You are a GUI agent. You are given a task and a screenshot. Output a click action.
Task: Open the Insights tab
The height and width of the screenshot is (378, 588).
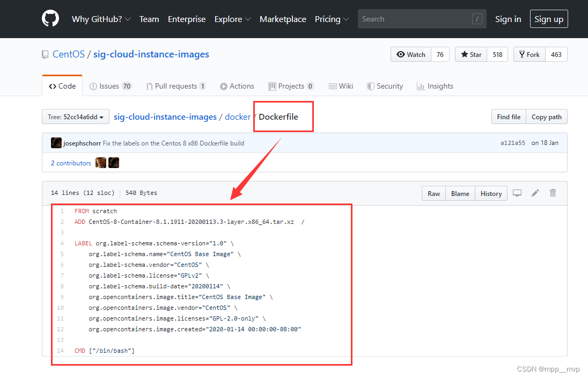(x=435, y=86)
